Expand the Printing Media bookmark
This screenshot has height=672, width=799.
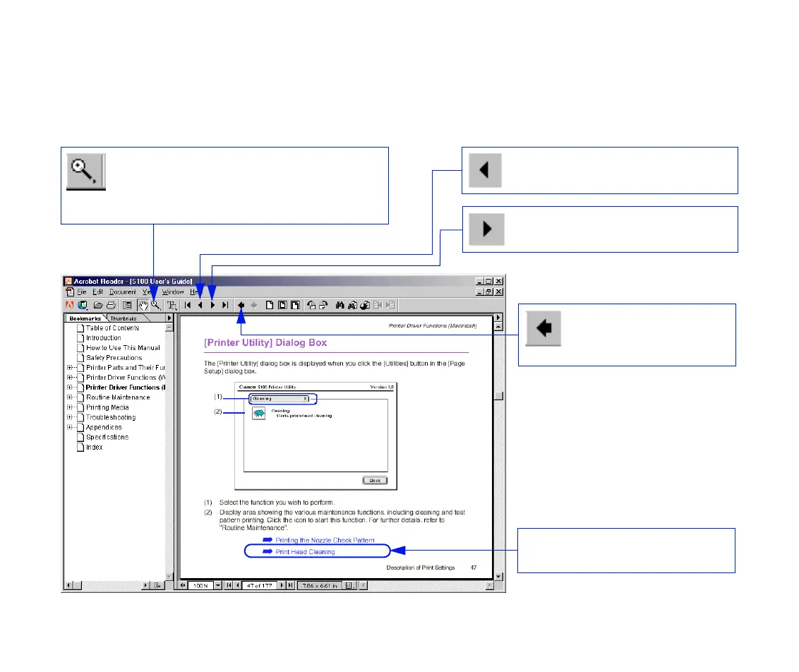click(x=70, y=407)
